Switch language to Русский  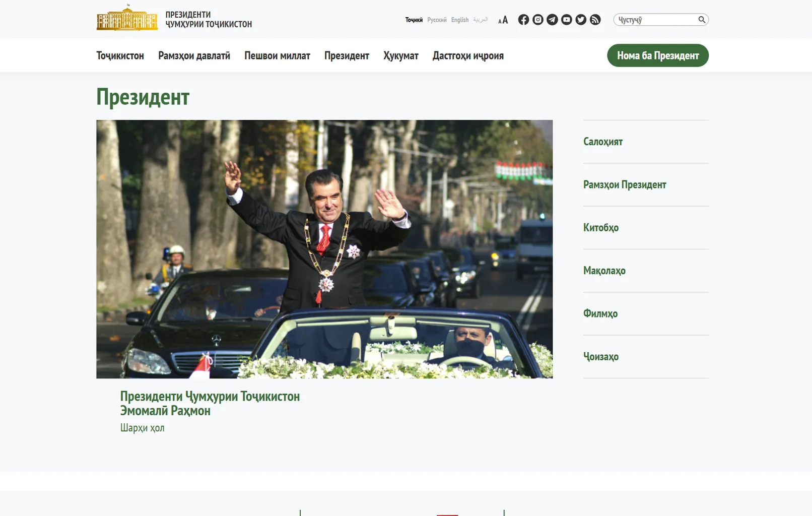tap(437, 20)
